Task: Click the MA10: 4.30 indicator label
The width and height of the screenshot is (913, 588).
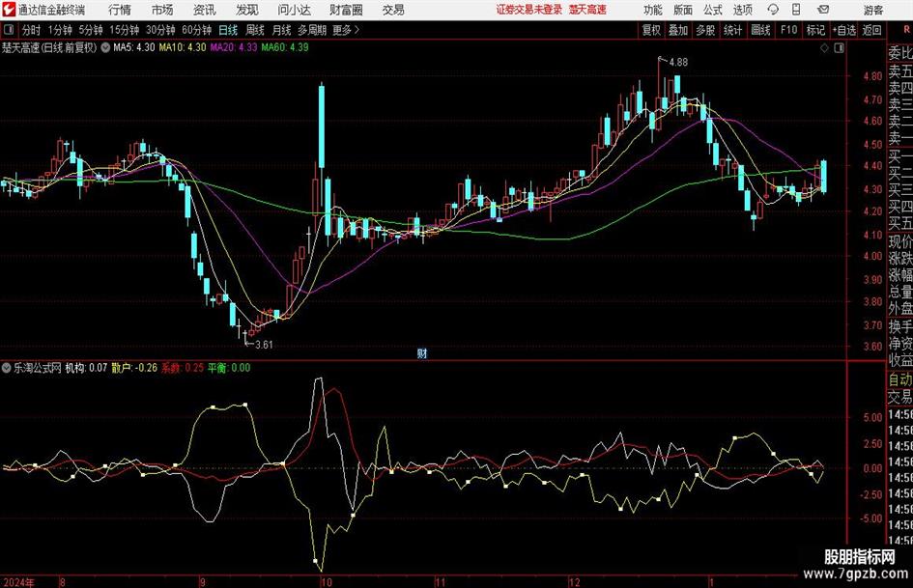Action: click(183, 47)
